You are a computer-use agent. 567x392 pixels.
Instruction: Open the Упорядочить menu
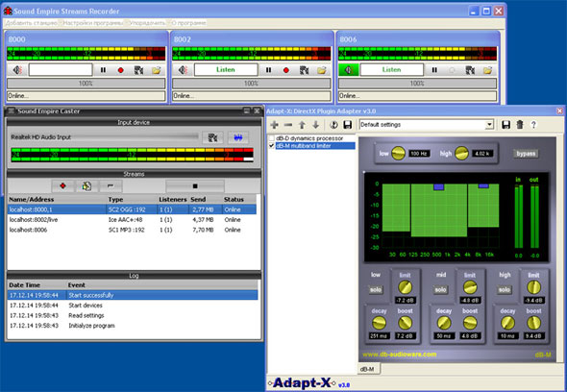click(x=148, y=23)
